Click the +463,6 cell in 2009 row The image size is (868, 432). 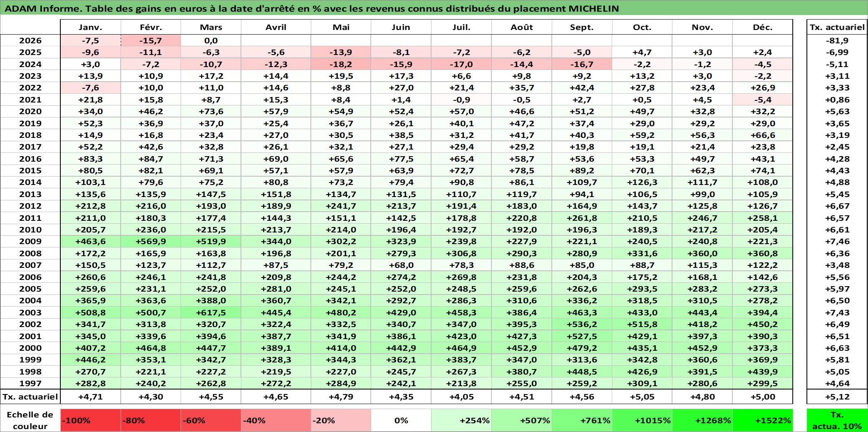tap(91, 241)
